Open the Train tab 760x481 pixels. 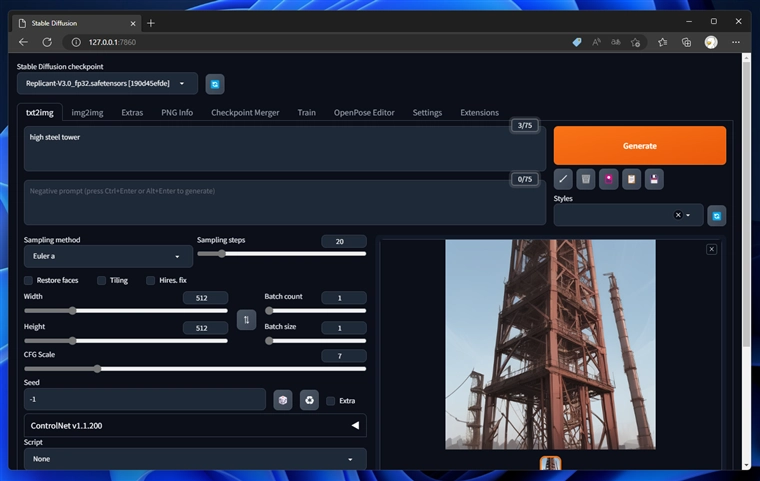tap(306, 112)
